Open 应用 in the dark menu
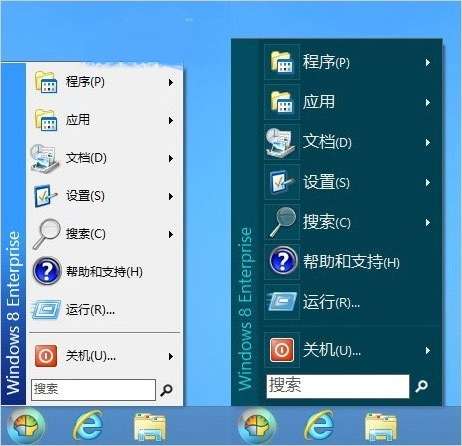462x446 pixels. coord(351,102)
